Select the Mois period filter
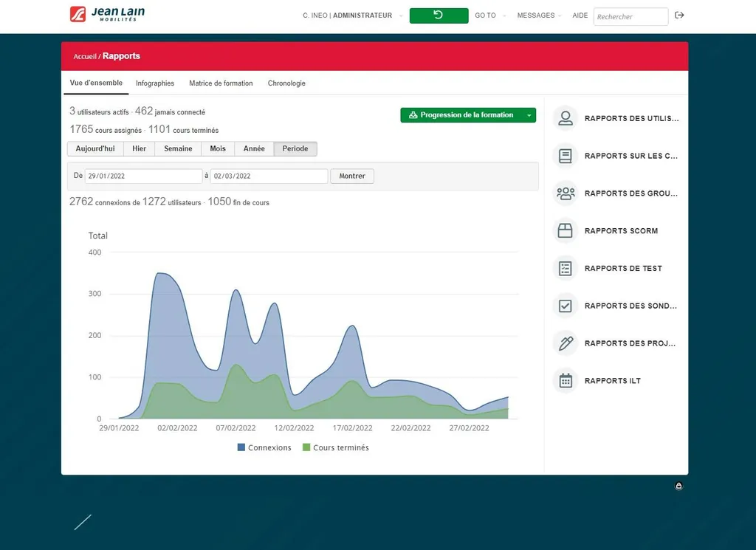The height and width of the screenshot is (550, 756). [218, 148]
